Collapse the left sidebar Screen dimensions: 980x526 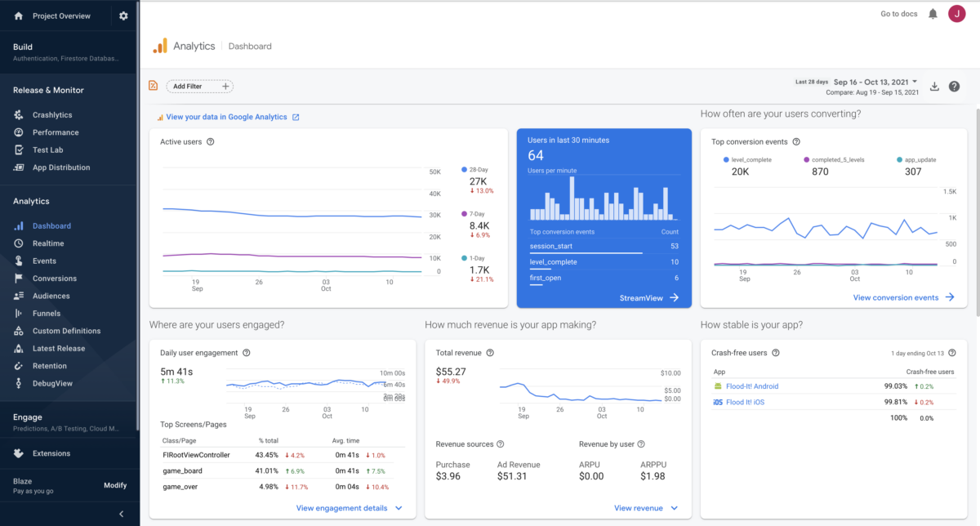click(x=121, y=514)
